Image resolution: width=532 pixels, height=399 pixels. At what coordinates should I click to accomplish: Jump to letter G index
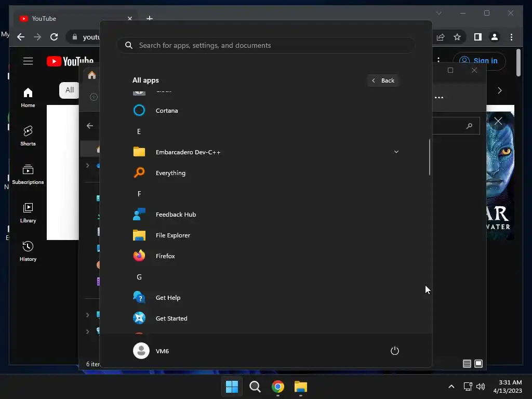(139, 277)
